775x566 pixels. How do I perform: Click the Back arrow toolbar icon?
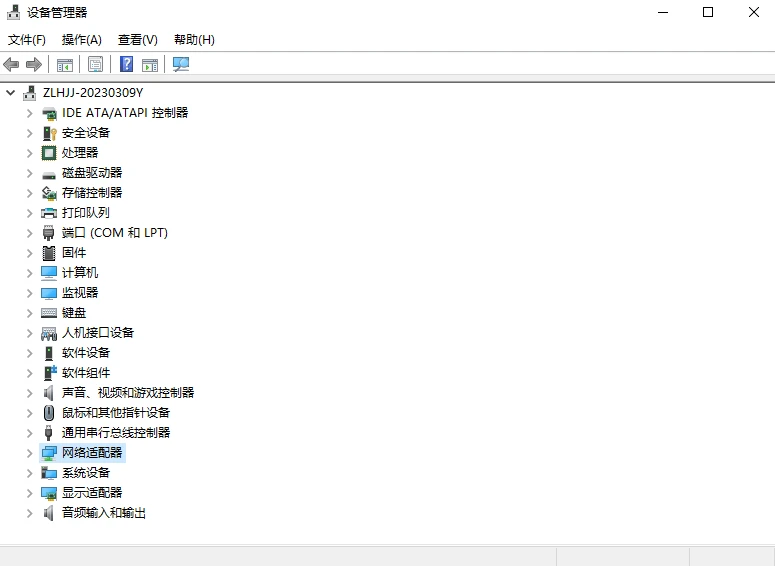(11, 64)
